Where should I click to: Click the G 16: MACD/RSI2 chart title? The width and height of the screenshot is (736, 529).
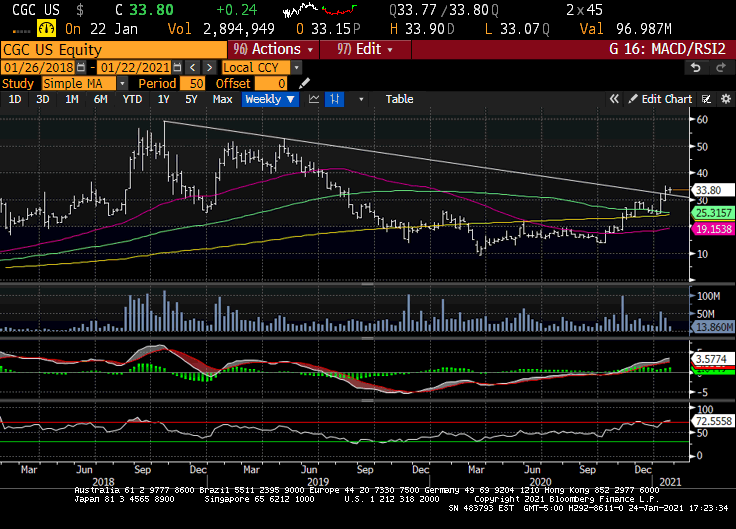point(667,49)
